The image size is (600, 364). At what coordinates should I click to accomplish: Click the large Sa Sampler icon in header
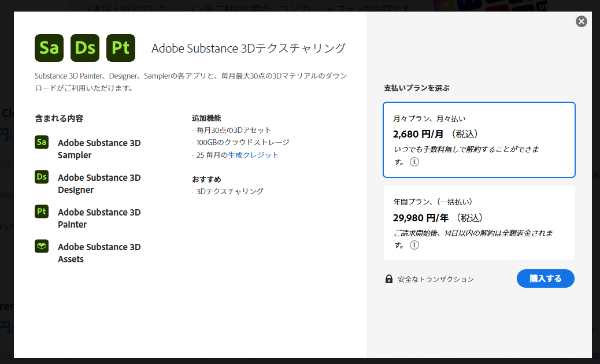point(49,48)
